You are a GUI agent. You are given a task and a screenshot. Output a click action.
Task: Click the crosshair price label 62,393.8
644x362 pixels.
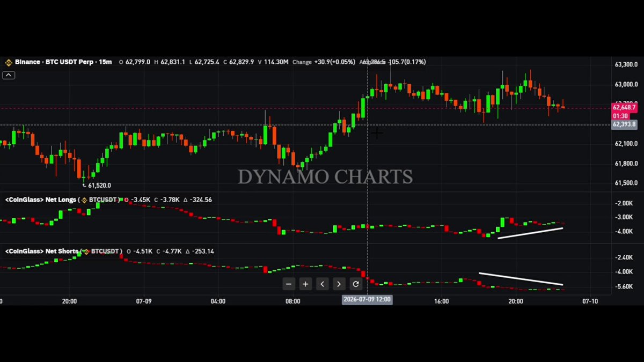[625, 124]
